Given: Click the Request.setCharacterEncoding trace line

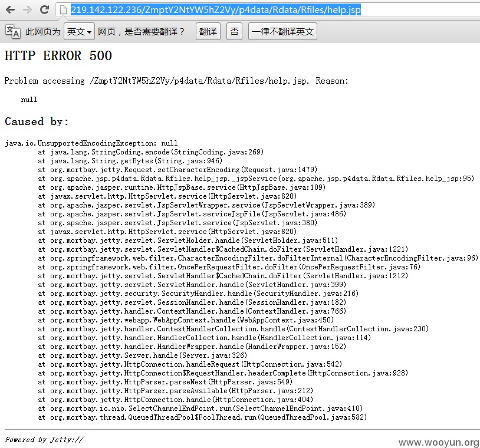Looking at the screenshot, I should pos(177,170).
